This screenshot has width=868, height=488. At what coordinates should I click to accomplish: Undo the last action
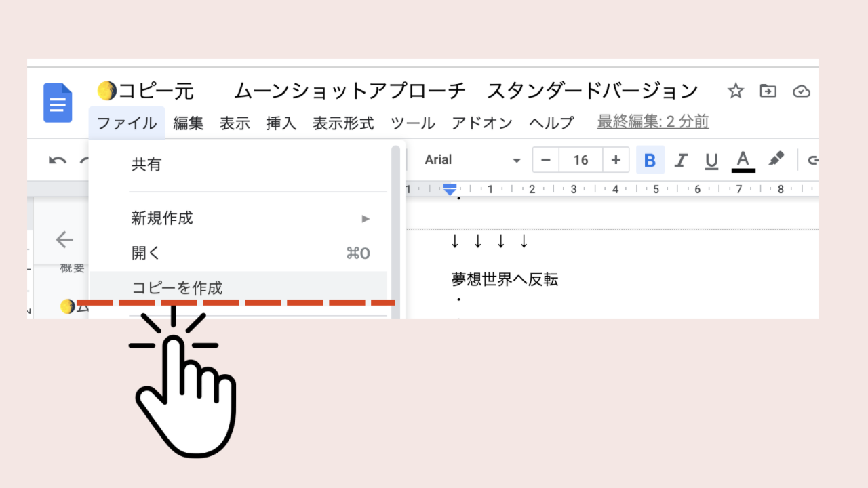[x=58, y=161]
